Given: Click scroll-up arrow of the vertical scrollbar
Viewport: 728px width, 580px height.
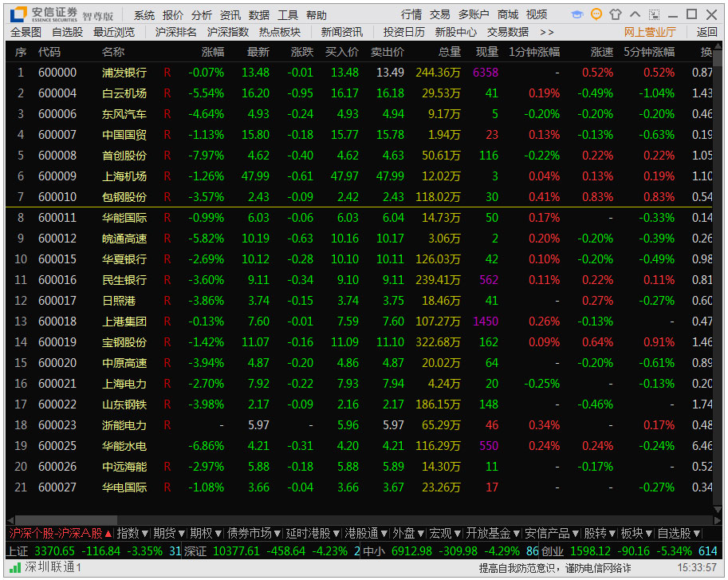Looking at the screenshot, I should click(x=718, y=46).
